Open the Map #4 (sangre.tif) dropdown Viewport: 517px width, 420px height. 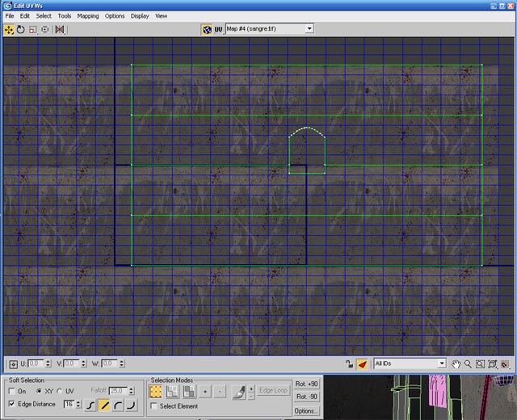pyautogui.click(x=269, y=29)
